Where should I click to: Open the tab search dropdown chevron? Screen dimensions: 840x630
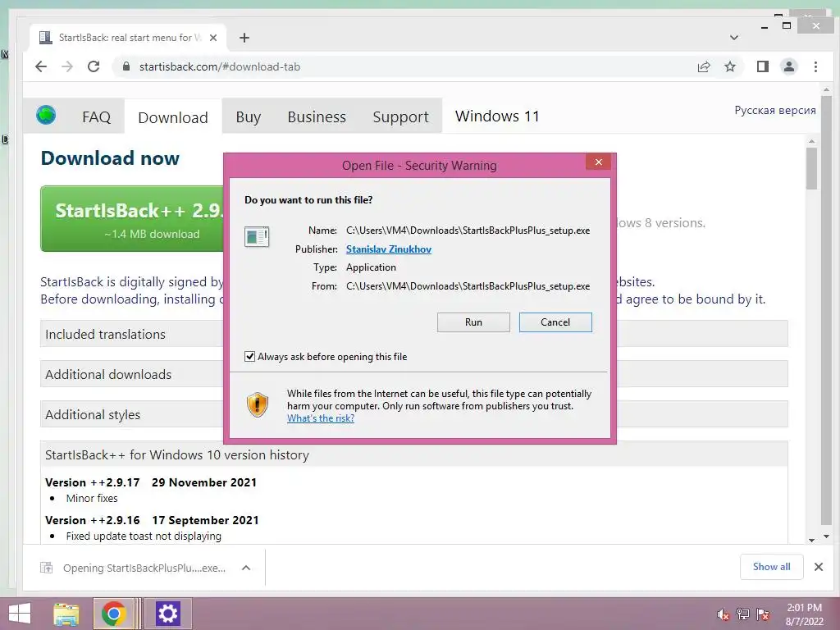point(734,38)
